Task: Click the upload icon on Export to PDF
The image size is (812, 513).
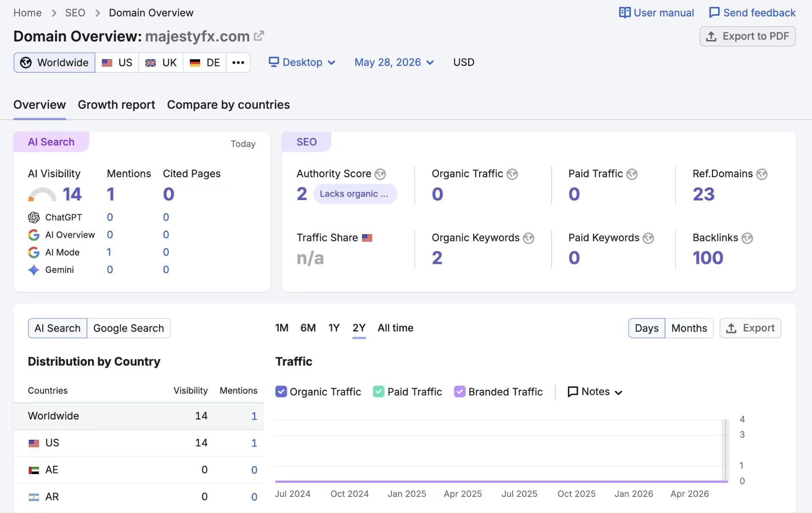Action: [711, 36]
